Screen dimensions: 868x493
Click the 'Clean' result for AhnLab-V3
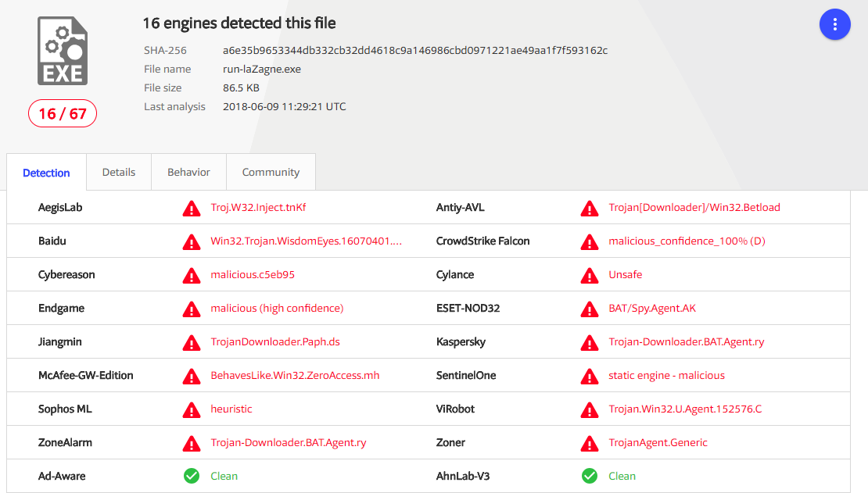pos(622,476)
